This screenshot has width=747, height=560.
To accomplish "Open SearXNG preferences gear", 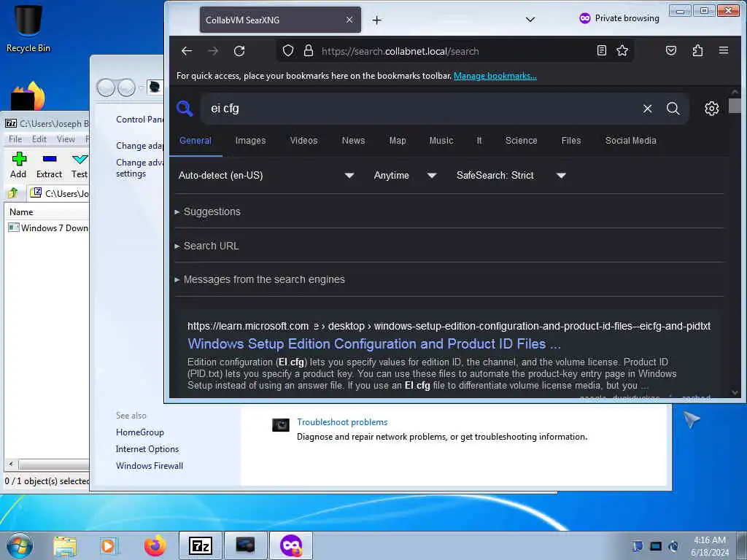I will click(711, 109).
